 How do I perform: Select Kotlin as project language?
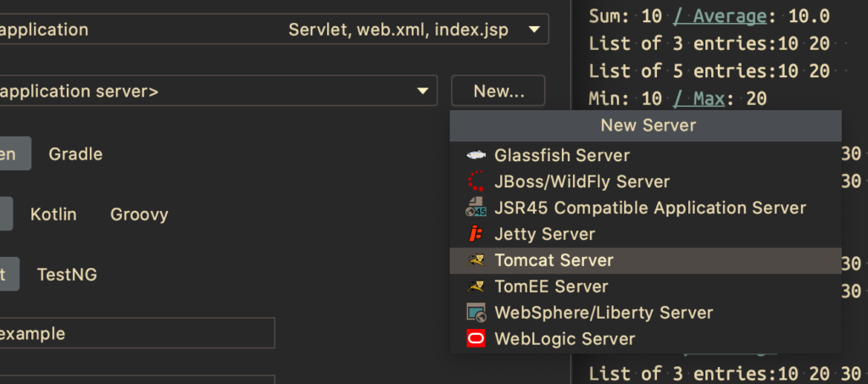53,214
